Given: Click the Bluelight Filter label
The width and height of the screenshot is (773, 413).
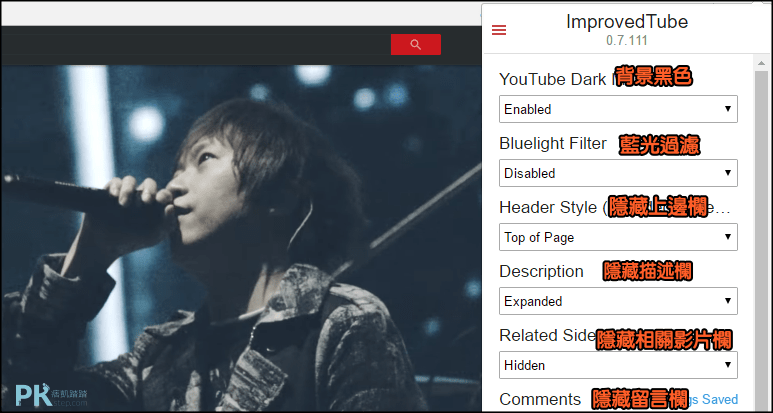Looking at the screenshot, I should click(x=553, y=143).
